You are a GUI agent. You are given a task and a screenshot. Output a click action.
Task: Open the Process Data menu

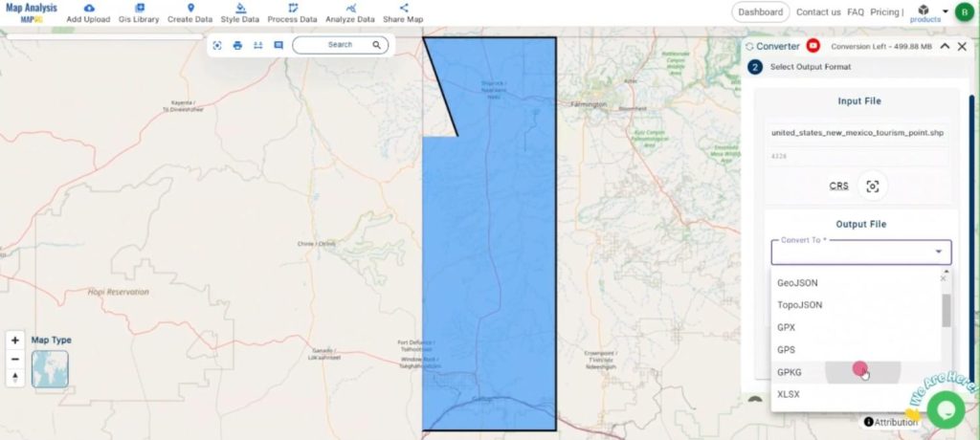click(x=292, y=13)
